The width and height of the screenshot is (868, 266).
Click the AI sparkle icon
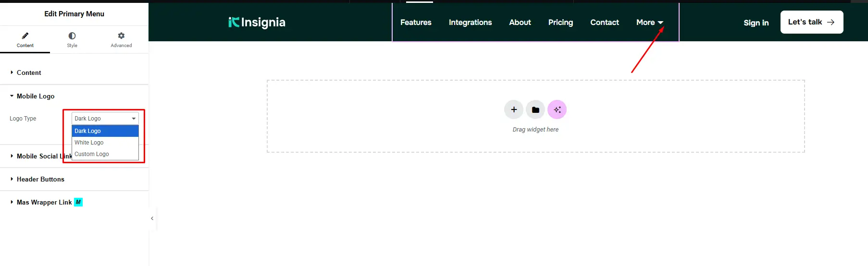click(x=557, y=109)
